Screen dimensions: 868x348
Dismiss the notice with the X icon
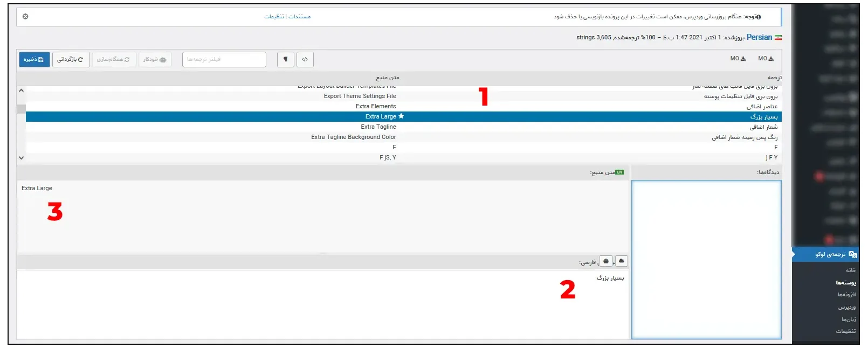pyautogui.click(x=25, y=17)
